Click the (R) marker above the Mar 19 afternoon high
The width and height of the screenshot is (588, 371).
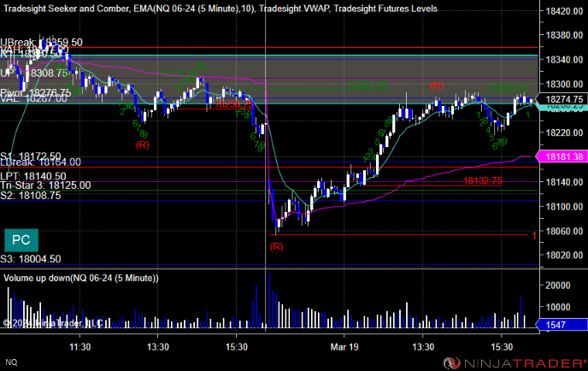point(437,85)
